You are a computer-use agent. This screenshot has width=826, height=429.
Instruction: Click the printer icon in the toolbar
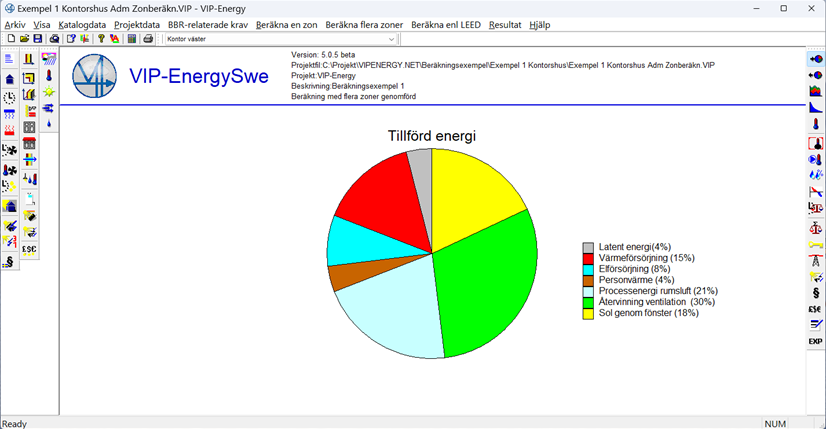click(148, 39)
